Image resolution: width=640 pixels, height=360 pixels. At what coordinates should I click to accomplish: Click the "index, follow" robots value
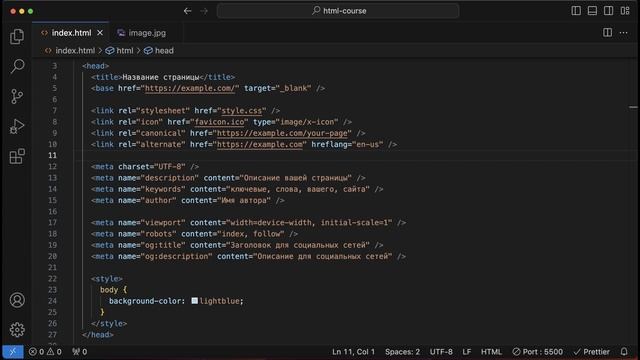(x=251, y=234)
